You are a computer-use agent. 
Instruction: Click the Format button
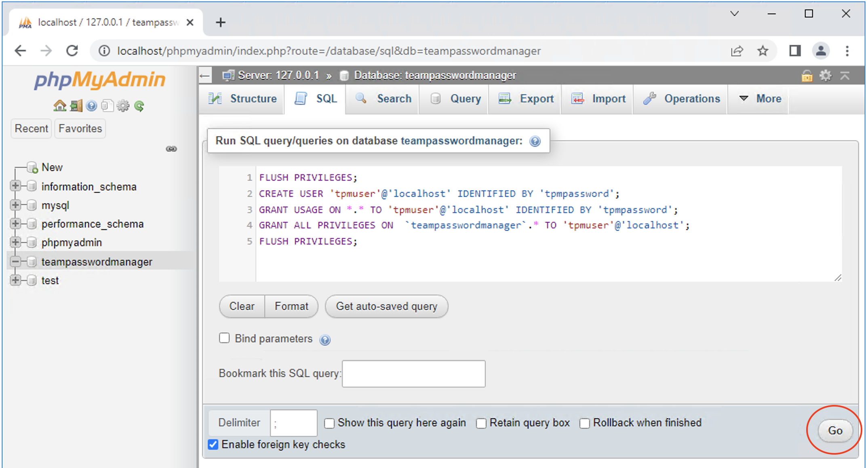tap(291, 306)
